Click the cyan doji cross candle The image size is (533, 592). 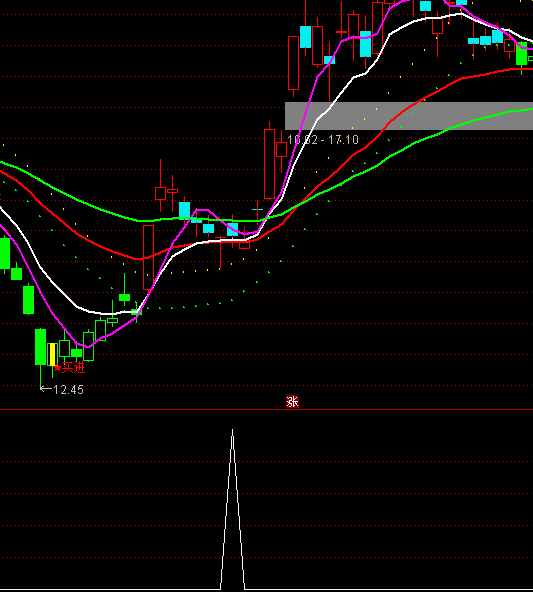pos(257,209)
